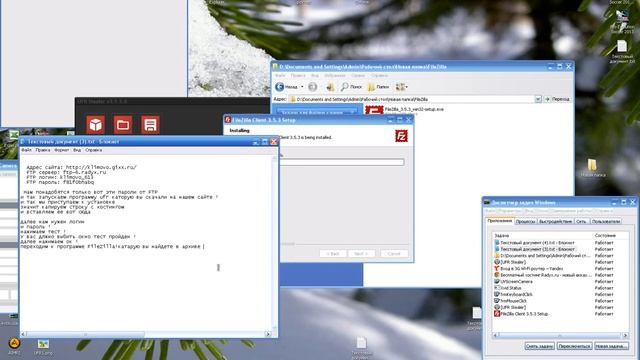The image size is (640, 360).
Task: Switch to Процессы tab in Task Manager
Action: click(525, 222)
